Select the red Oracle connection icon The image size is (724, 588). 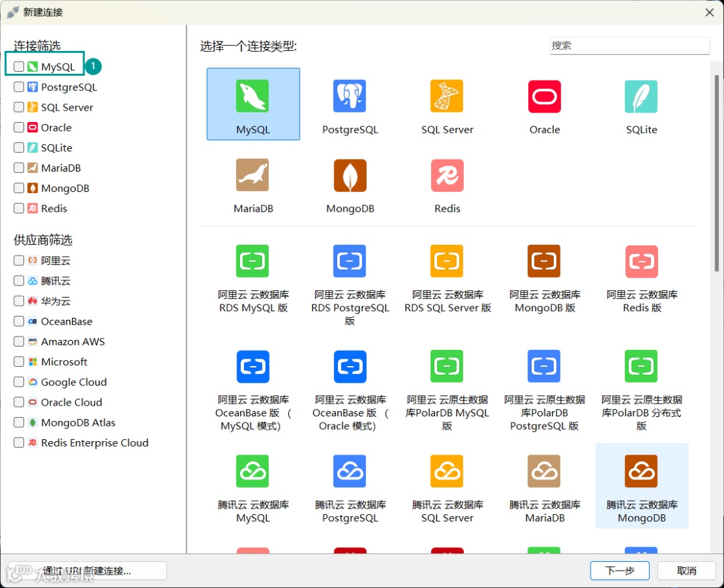coord(544,96)
